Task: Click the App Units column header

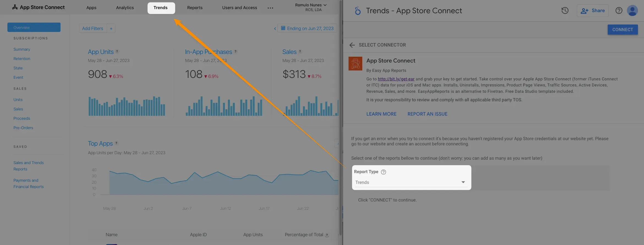Action: (253, 235)
